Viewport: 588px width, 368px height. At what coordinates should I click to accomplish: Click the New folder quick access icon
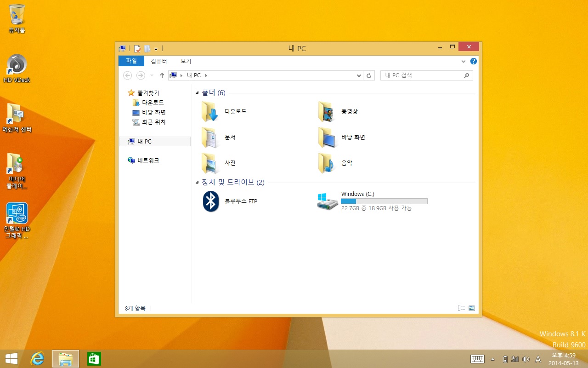[x=147, y=48]
